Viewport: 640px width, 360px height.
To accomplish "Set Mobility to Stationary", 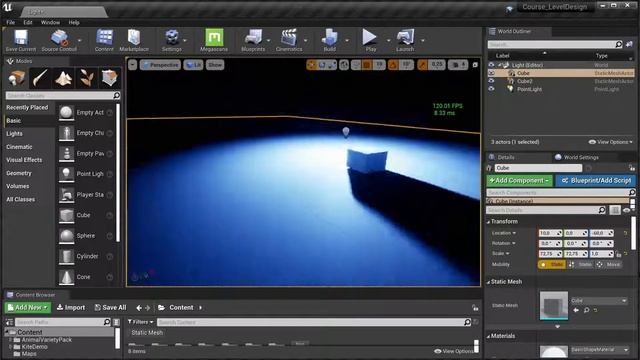I will [x=580, y=264].
